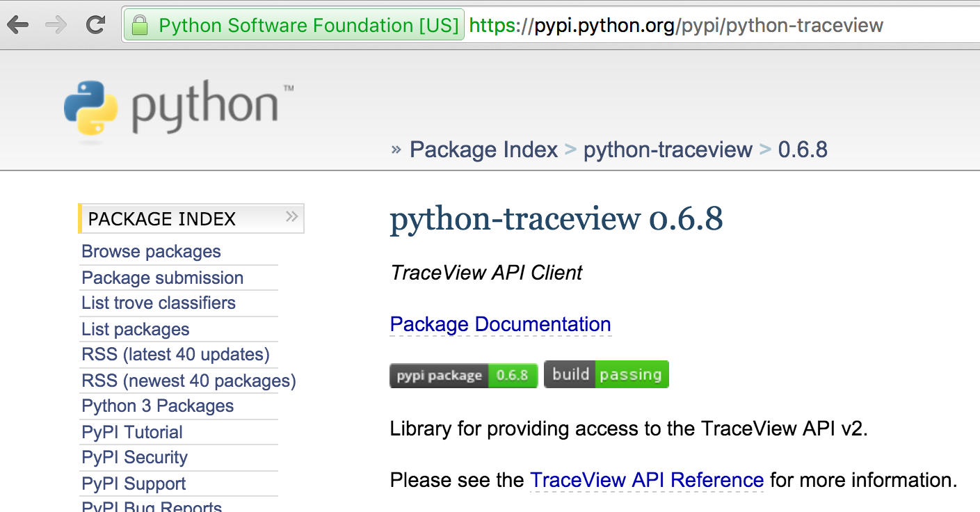Click the green padlock security icon

coord(140,26)
